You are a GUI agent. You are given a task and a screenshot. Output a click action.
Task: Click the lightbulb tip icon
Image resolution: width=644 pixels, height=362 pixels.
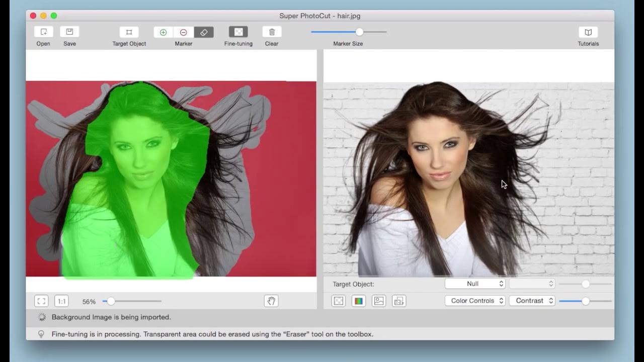point(41,334)
